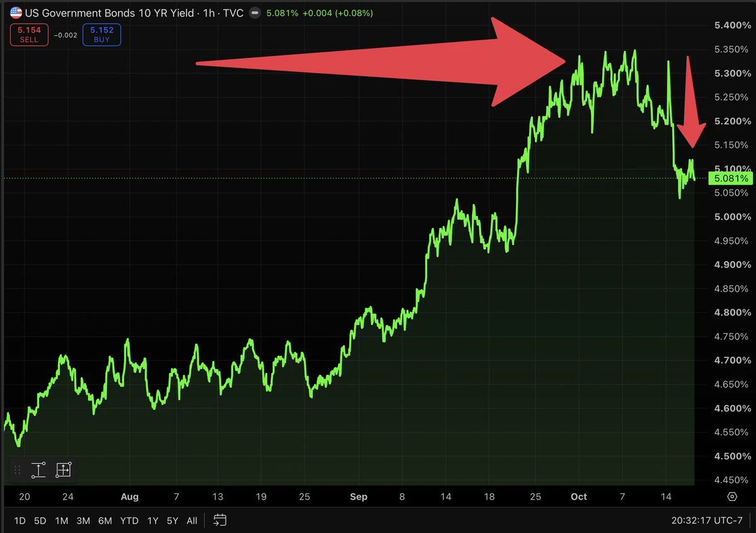Click the 5.400% price axis label

pyautogui.click(x=733, y=25)
